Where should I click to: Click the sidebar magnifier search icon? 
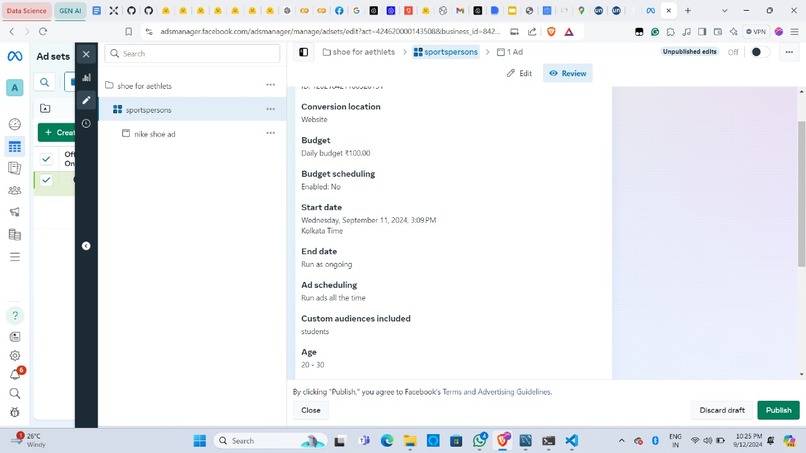(x=15, y=393)
